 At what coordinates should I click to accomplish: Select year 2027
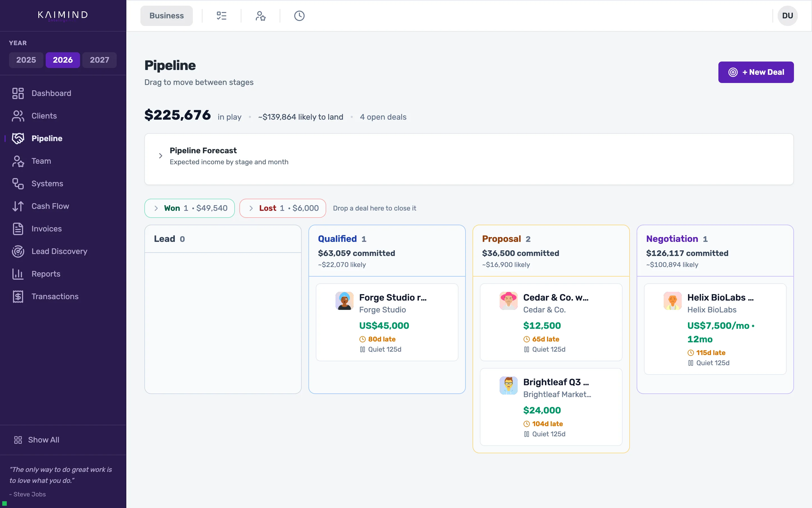[100, 60]
